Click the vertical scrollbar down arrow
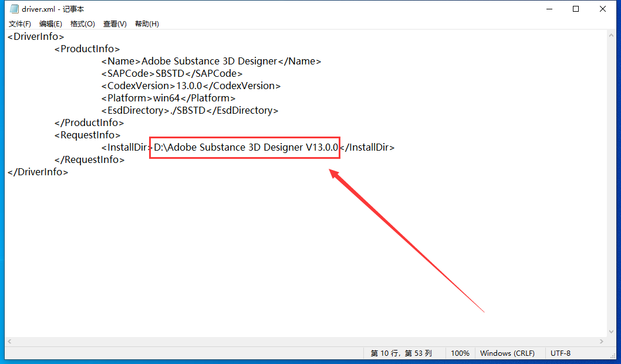 (x=611, y=332)
